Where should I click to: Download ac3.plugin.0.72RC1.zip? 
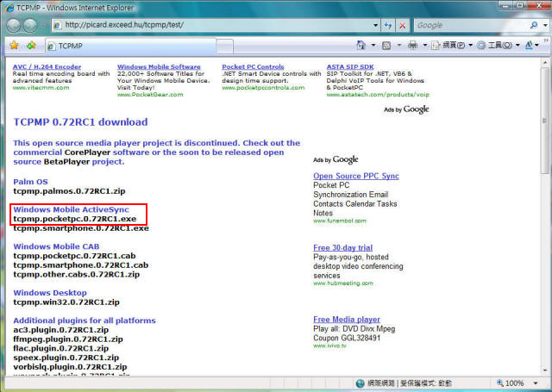tap(61, 330)
